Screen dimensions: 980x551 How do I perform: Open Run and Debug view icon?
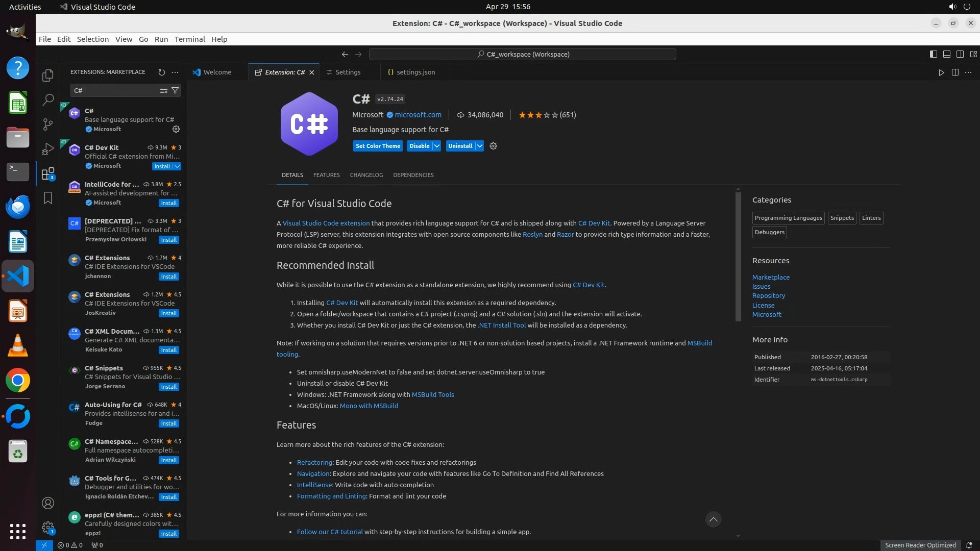(47, 149)
